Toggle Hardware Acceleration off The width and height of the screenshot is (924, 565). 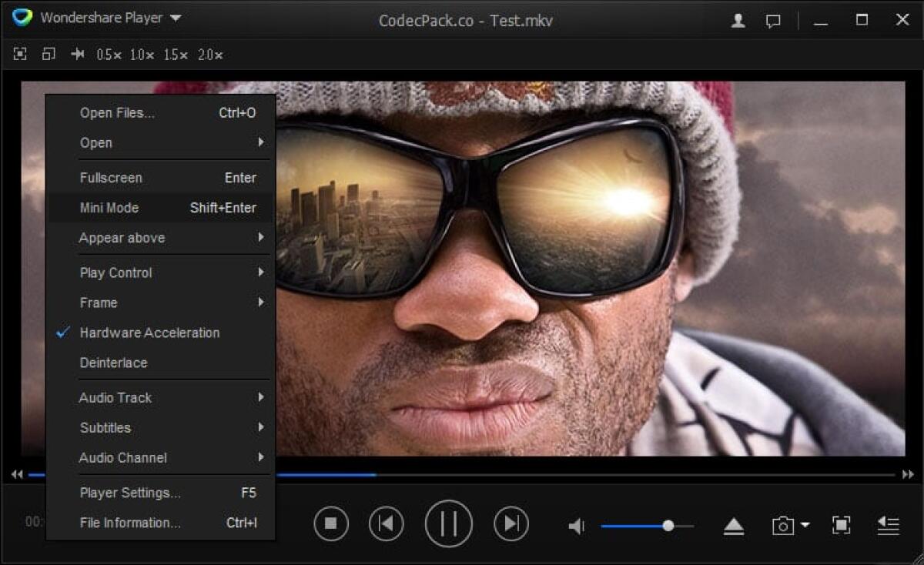[149, 333]
